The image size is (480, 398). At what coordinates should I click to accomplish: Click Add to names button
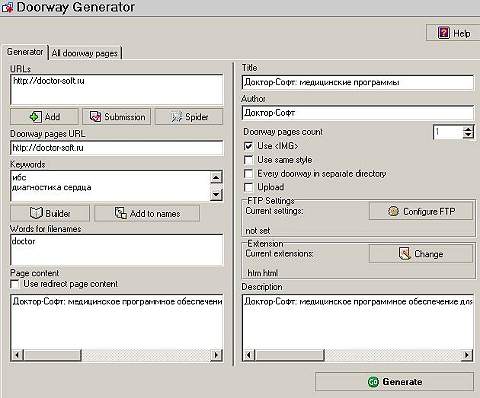pos(147,213)
